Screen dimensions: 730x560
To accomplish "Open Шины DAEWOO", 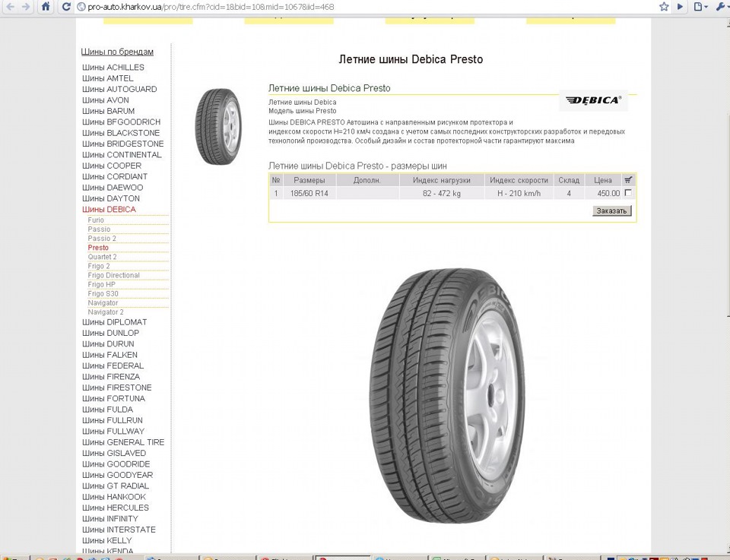I will (x=113, y=188).
